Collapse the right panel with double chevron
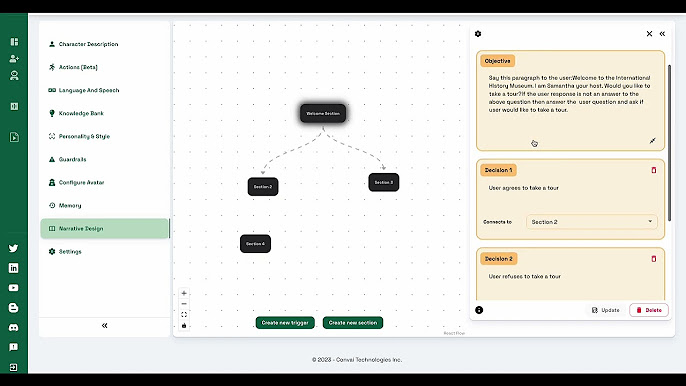Image resolution: width=686 pixels, height=386 pixels. tap(662, 34)
